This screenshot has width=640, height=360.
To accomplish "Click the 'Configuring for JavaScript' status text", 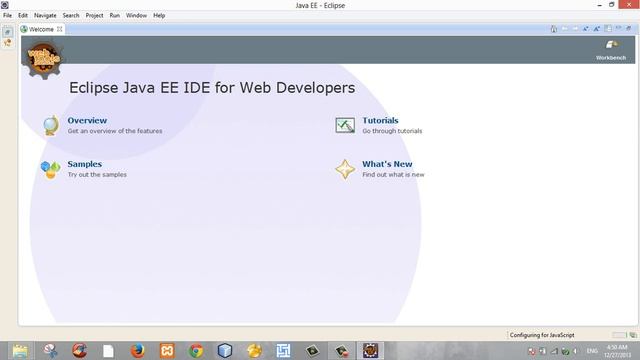I will (542, 335).
